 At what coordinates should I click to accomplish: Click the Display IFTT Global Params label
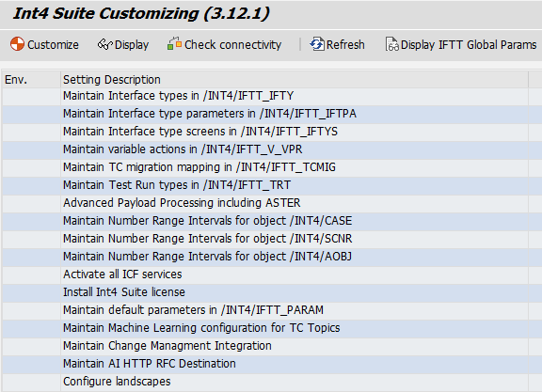click(x=469, y=45)
